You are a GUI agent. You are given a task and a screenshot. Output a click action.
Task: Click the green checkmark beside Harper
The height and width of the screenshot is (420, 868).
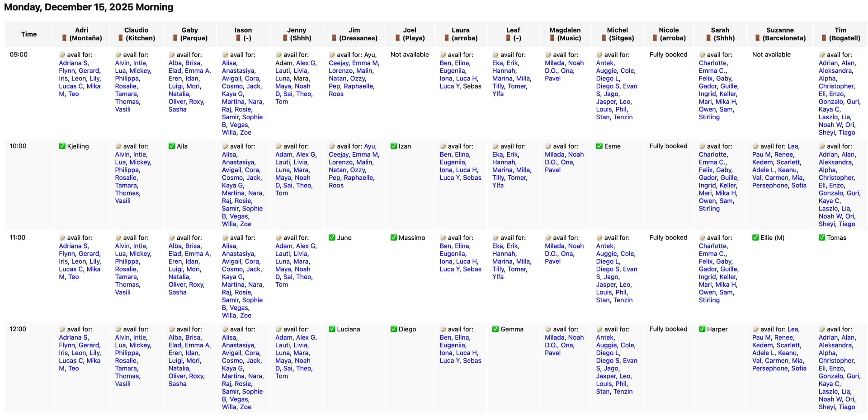[702, 329]
